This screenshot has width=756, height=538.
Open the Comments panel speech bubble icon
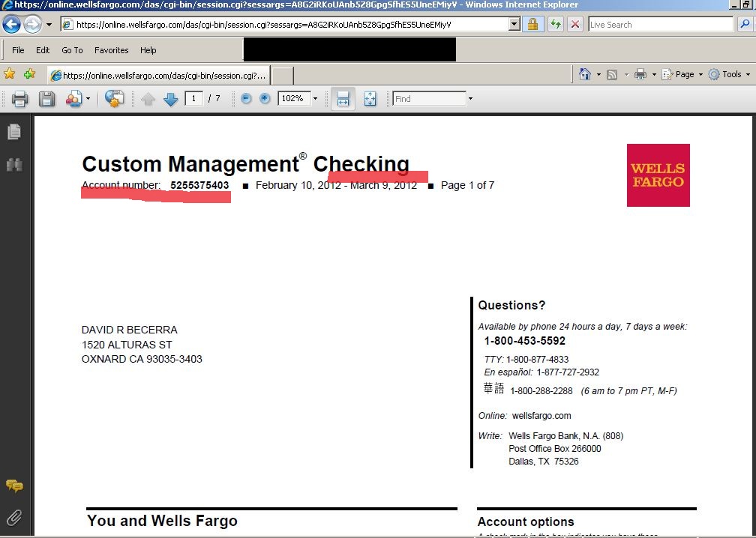[x=14, y=486]
